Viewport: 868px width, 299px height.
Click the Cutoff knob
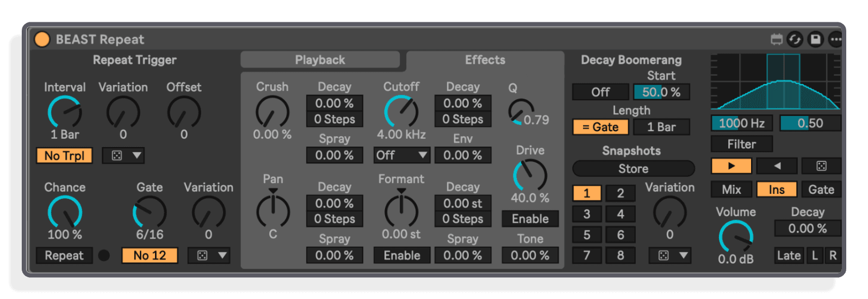pos(401,112)
